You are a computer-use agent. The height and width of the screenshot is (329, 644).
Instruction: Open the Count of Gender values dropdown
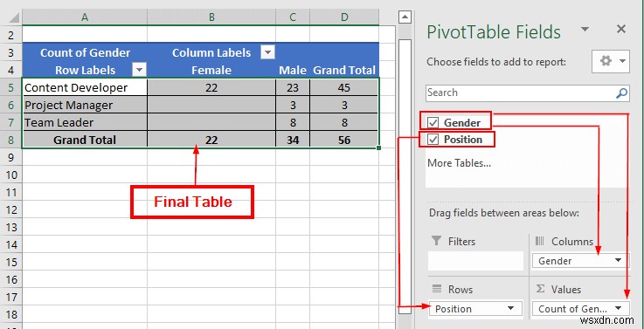click(x=618, y=308)
